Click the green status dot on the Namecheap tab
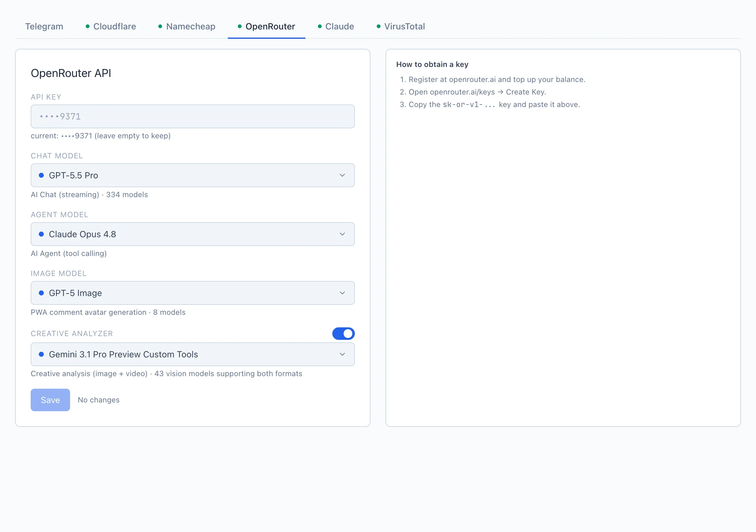Viewport: 756px width, 532px height. [x=160, y=26]
